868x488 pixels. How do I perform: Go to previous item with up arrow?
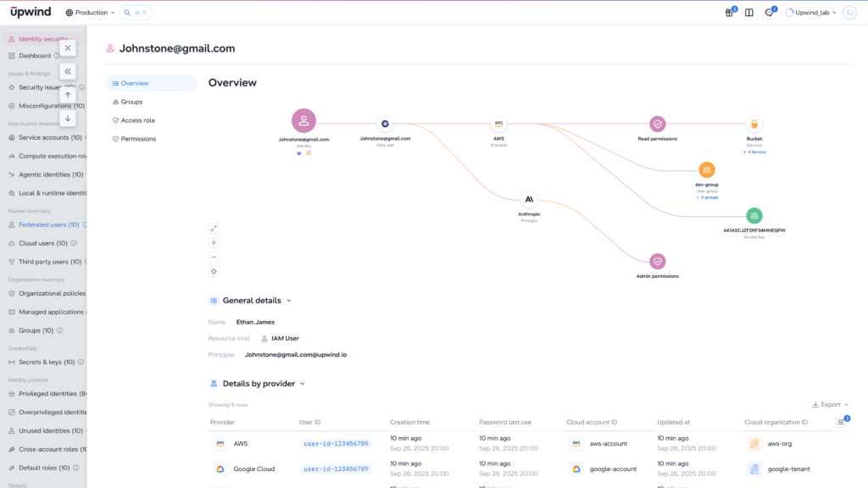68,95
